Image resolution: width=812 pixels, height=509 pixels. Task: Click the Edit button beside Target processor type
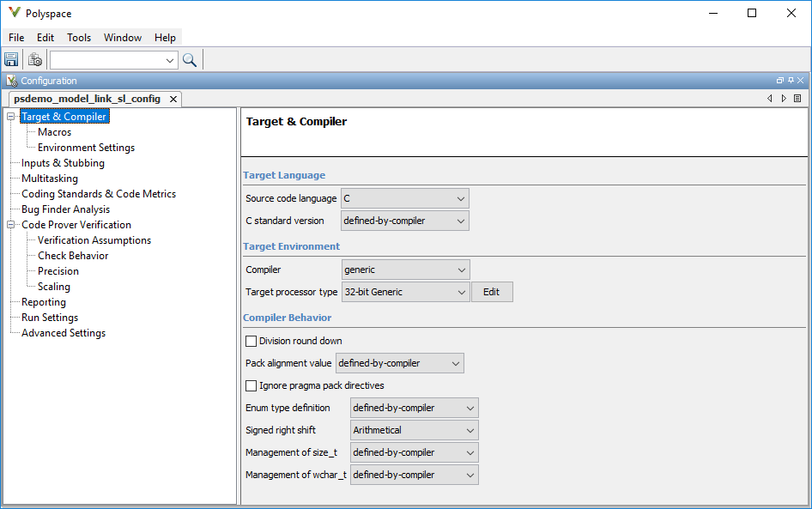point(492,292)
